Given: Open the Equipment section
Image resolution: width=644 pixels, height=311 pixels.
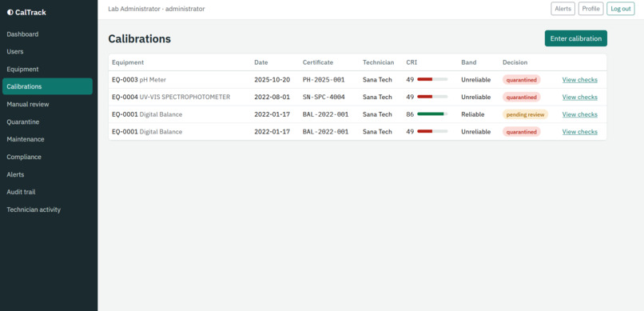Looking at the screenshot, I should [22, 69].
